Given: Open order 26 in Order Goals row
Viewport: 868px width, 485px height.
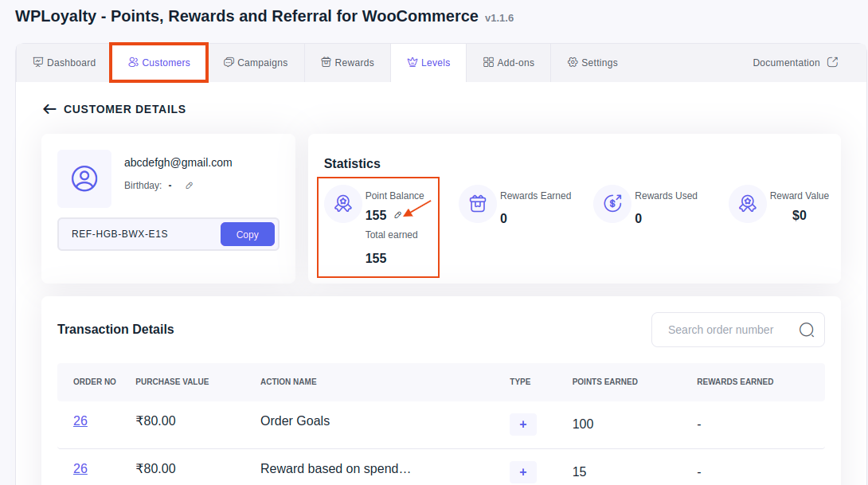Looking at the screenshot, I should coord(80,420).
